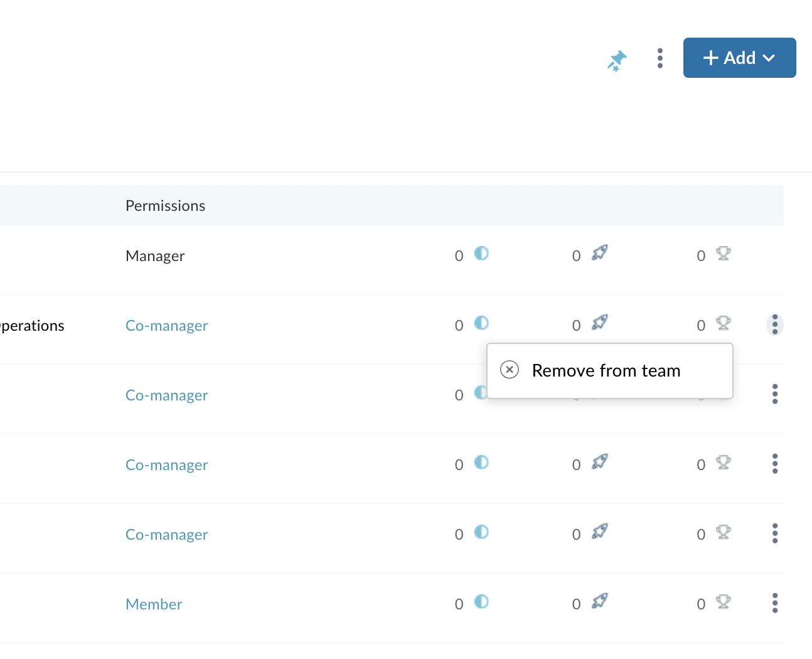Click the trophy icon in Manager row
This screenshot has width=812, height=659.
tap(723, 254)
